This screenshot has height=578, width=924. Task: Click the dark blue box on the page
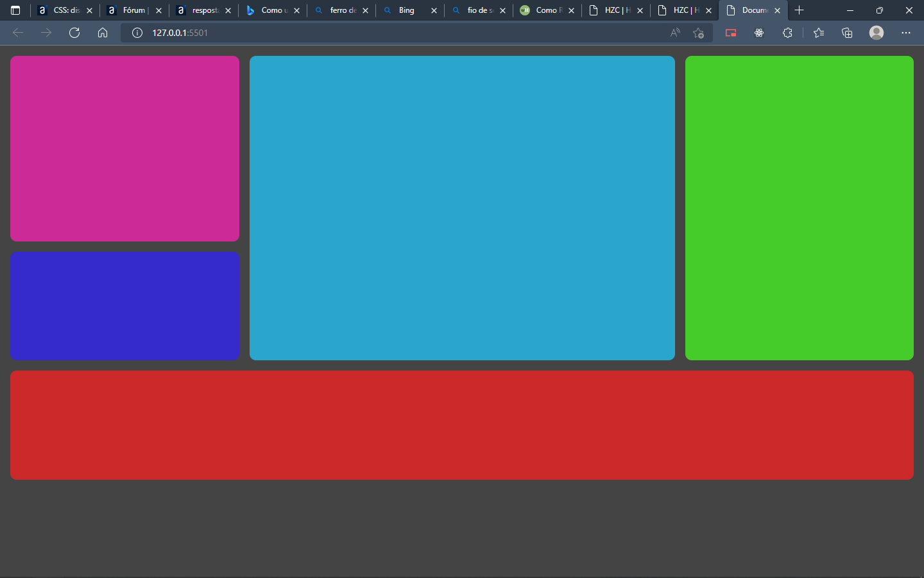coord(124,306)
